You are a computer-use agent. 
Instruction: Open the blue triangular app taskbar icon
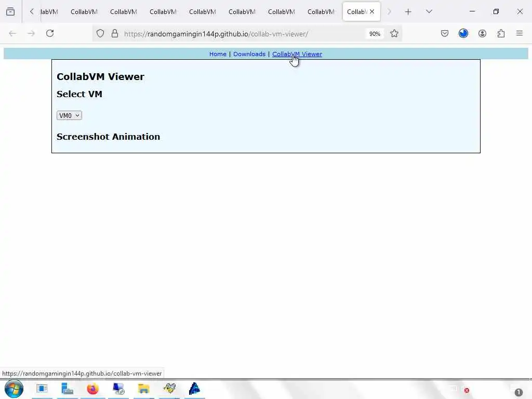(194, 389)
